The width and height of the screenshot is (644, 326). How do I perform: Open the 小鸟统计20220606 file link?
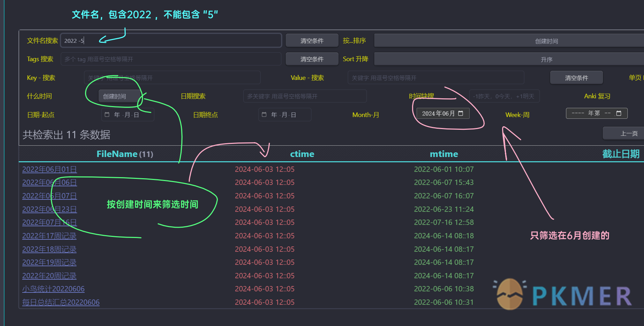click(53, 289)
